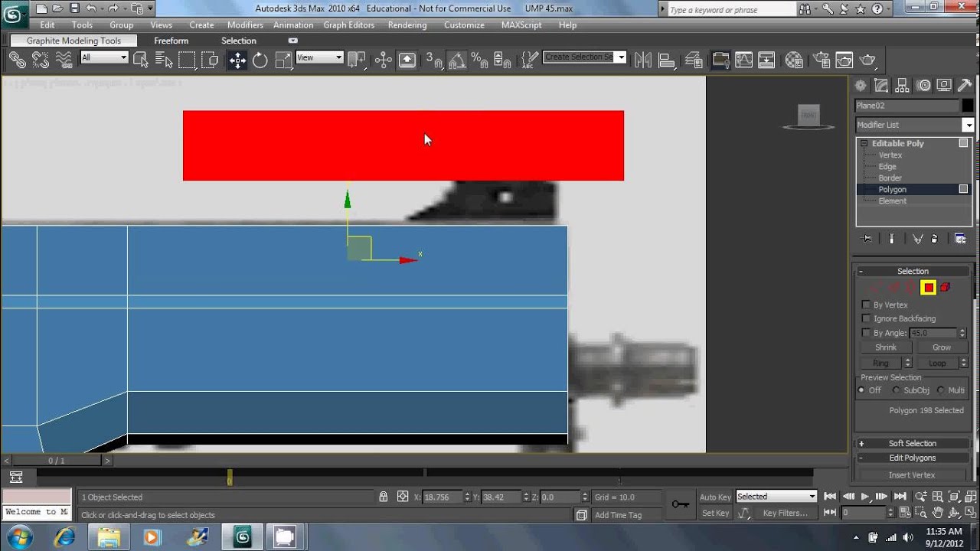
Task: Click the Plane02 object name field
Action: 907,106
